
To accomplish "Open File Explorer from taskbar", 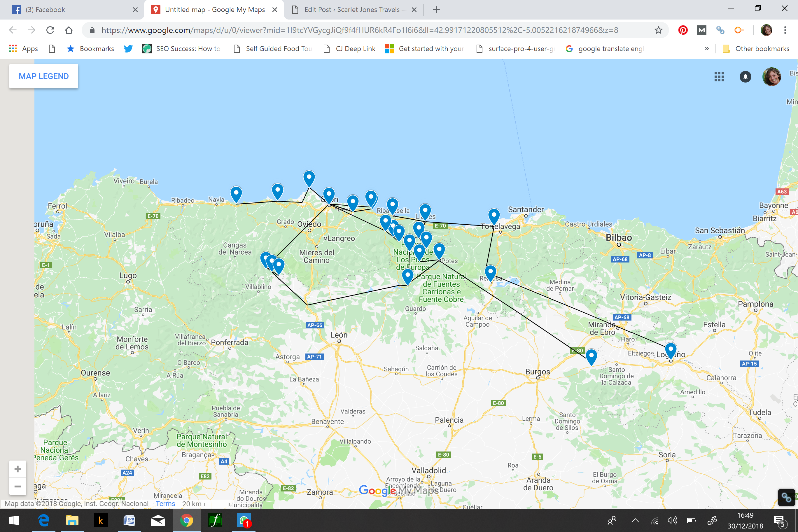I will pos(72,520).
